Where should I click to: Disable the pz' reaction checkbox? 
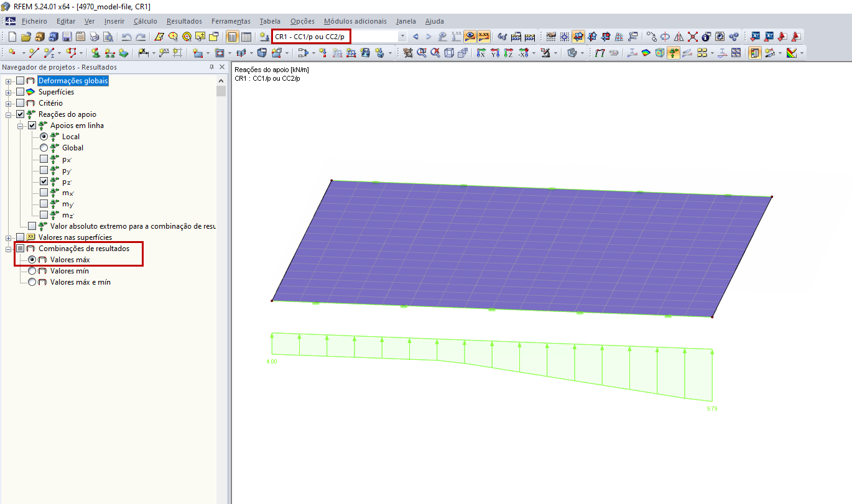tap(44, 181)
